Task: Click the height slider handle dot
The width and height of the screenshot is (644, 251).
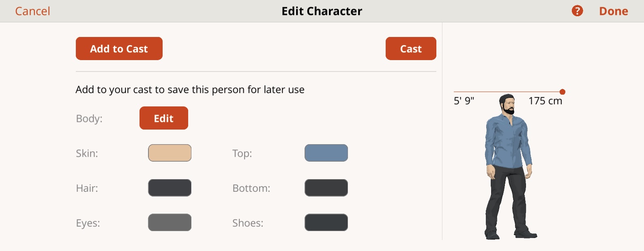Action: [x=562, y=92]
